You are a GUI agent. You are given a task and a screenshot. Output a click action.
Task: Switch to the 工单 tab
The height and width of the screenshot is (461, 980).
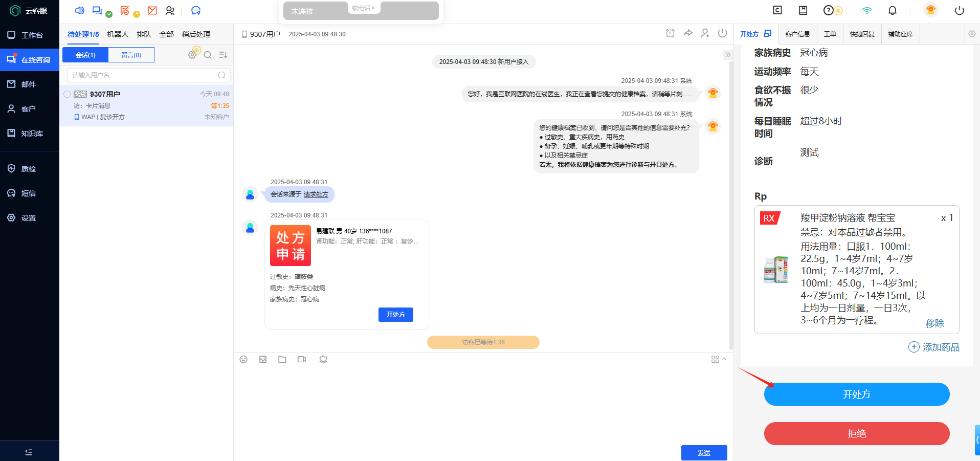tap(830, 34)
